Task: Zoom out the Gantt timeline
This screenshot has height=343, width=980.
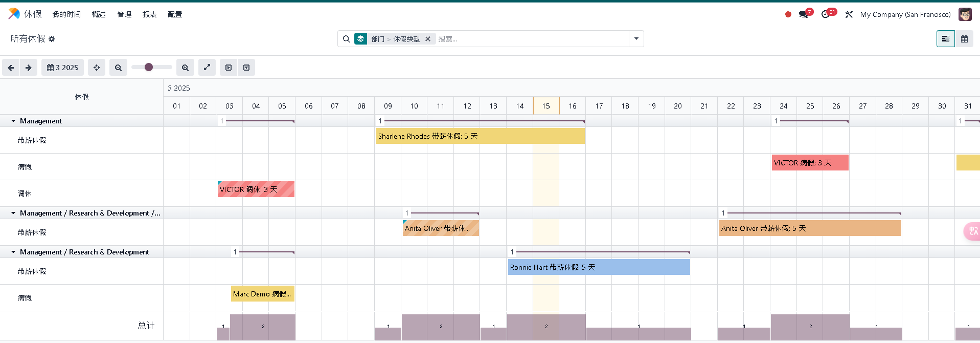Action: pyautogui.click(x=118, y=68)
